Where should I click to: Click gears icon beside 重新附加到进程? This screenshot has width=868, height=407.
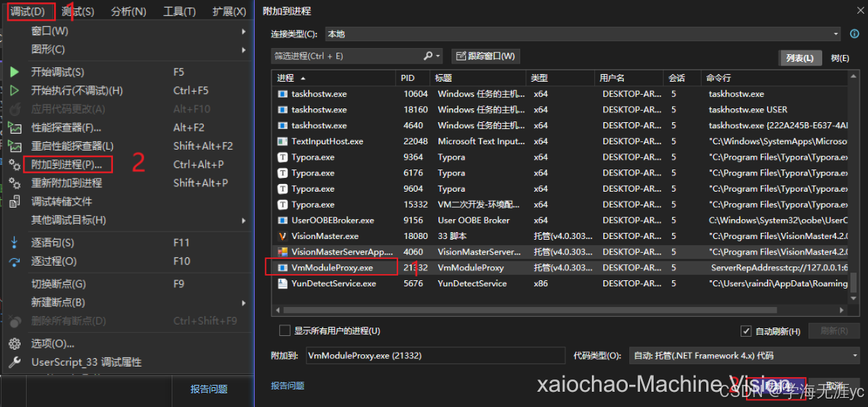(14, 183)
